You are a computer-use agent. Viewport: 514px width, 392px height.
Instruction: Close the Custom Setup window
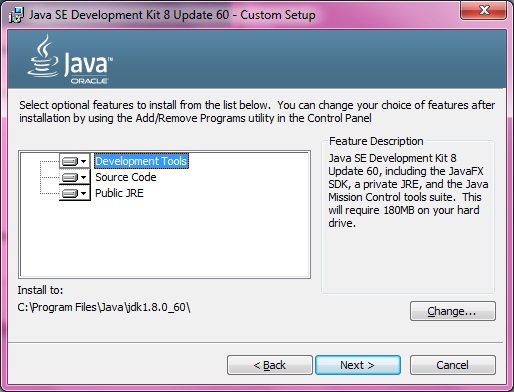(484, 10)
